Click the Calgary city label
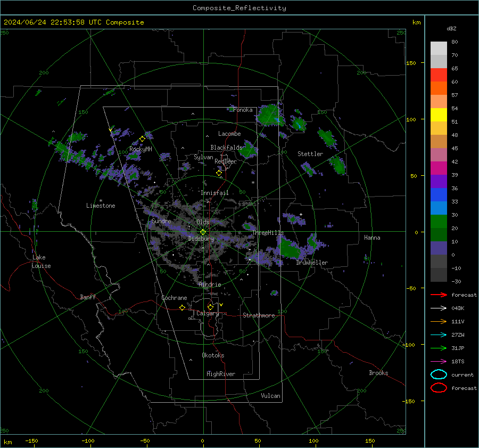Image resolution: width=479 pixels, height=448 pixels. pyautogui.click(x=208, y=313)
